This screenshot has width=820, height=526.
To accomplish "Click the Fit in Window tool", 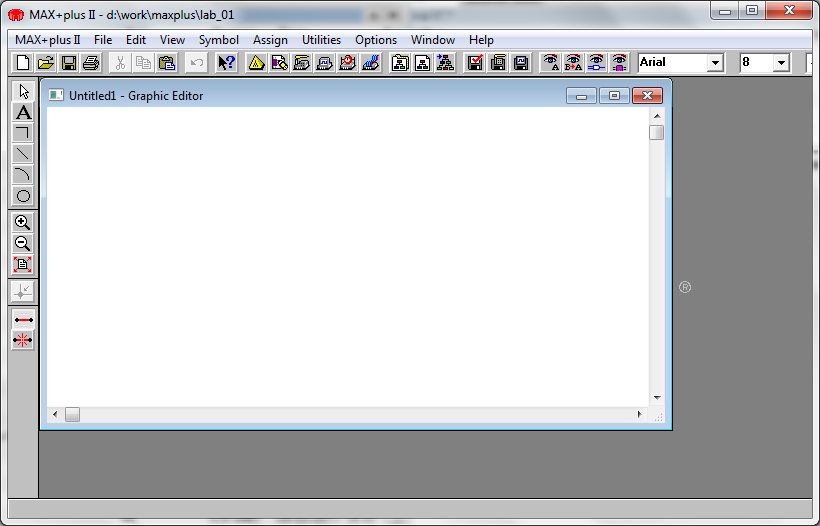I will (x=22, y=265).
